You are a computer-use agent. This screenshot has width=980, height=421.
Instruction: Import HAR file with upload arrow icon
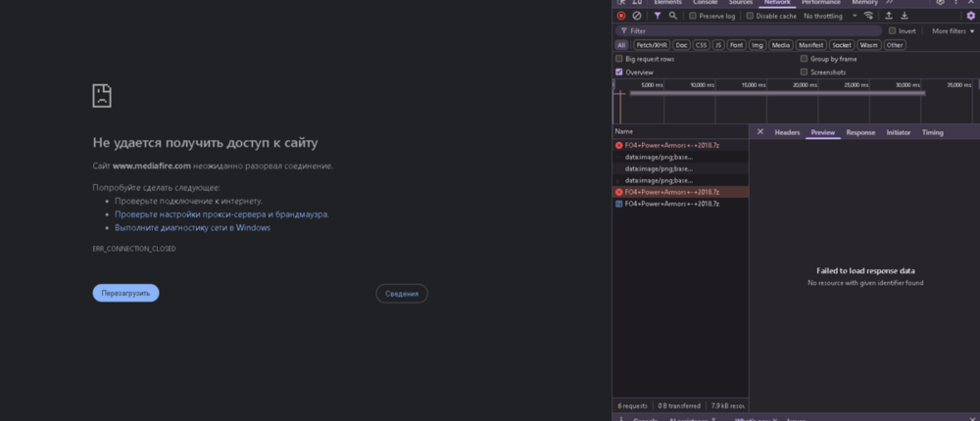click(x=888, y=16)
